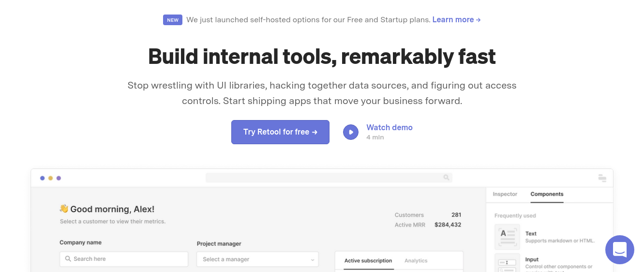Open the Analytics tab

click(416, 260)
